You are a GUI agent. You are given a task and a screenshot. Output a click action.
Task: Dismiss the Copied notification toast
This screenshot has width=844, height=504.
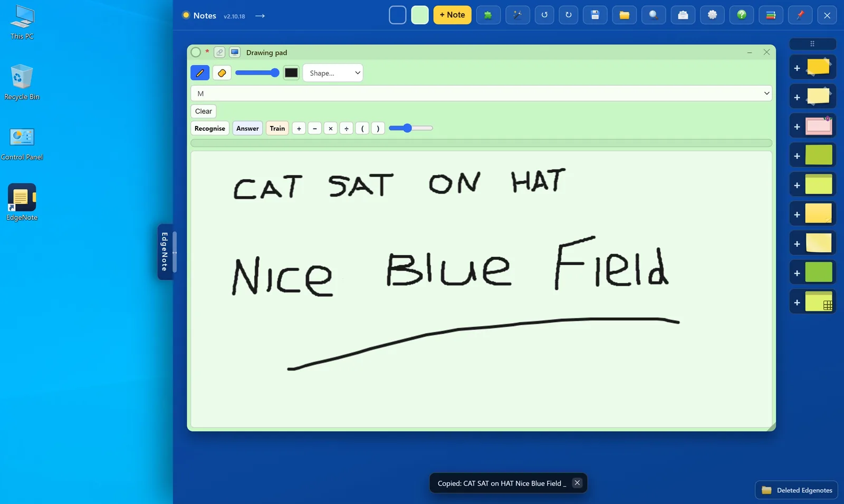[x=577, y=483]
